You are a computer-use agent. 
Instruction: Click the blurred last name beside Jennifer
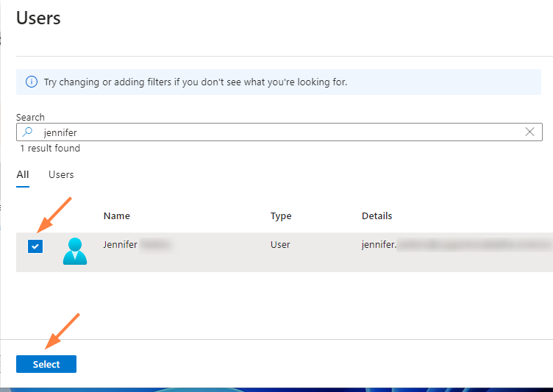pos(156,245)
